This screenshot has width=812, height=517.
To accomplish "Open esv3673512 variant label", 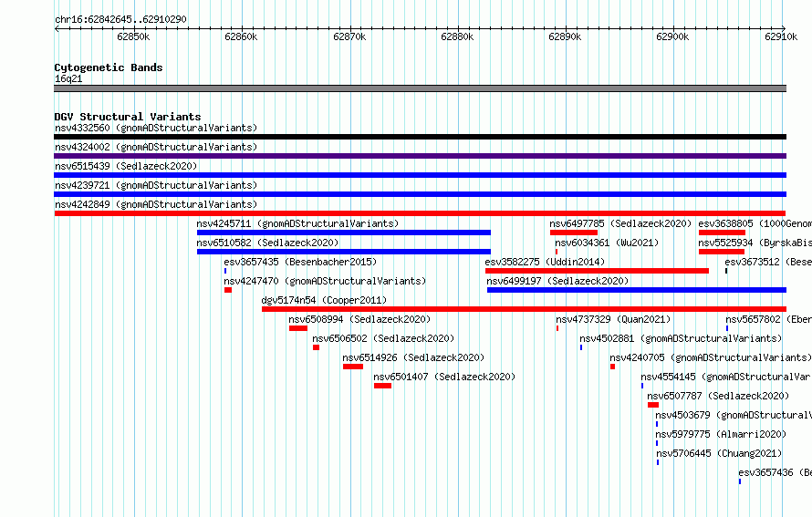I will coord(768,262).
